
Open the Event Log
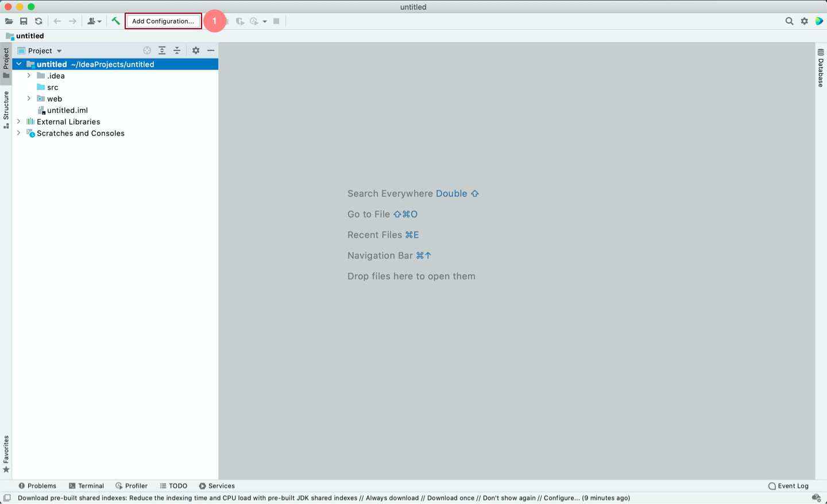789,486
